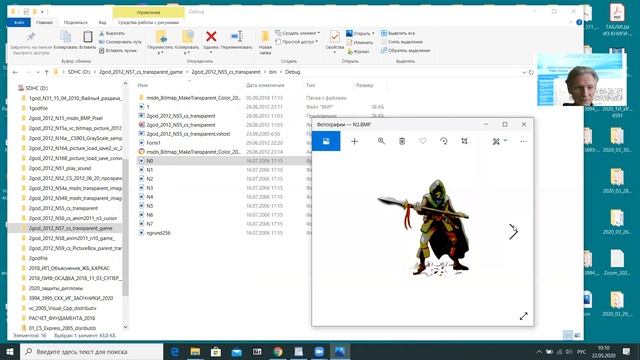This screenshot has width=640, height=360.
Task: Select 2god_2012_N51_play_sound tree folder
Action: coord(60,168)
